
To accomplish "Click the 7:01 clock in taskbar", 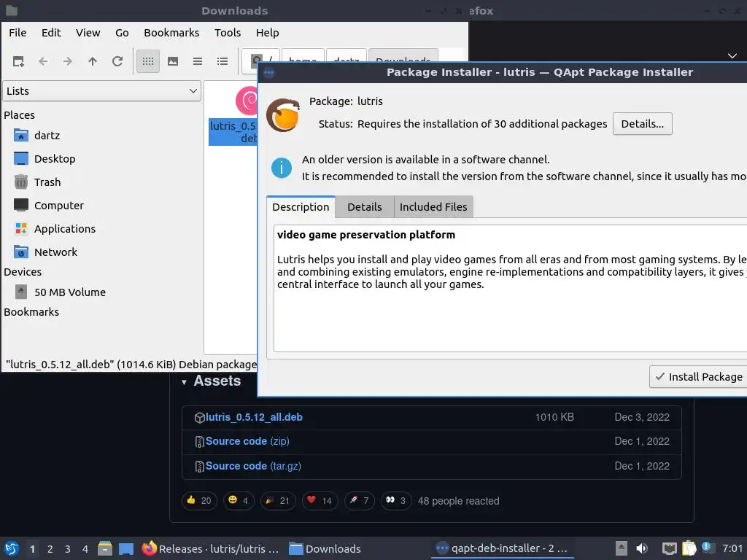I will tap(732, 548).
